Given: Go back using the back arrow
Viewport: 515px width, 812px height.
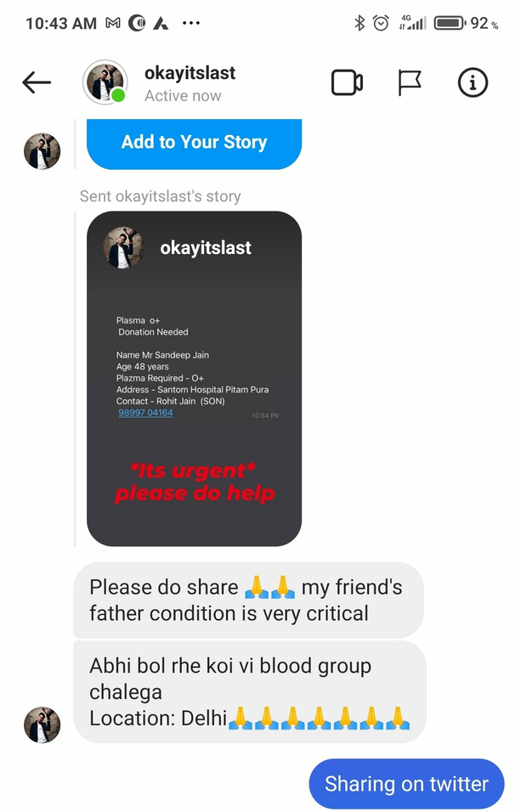Looking at the screenshot, I should click(37, 82).
